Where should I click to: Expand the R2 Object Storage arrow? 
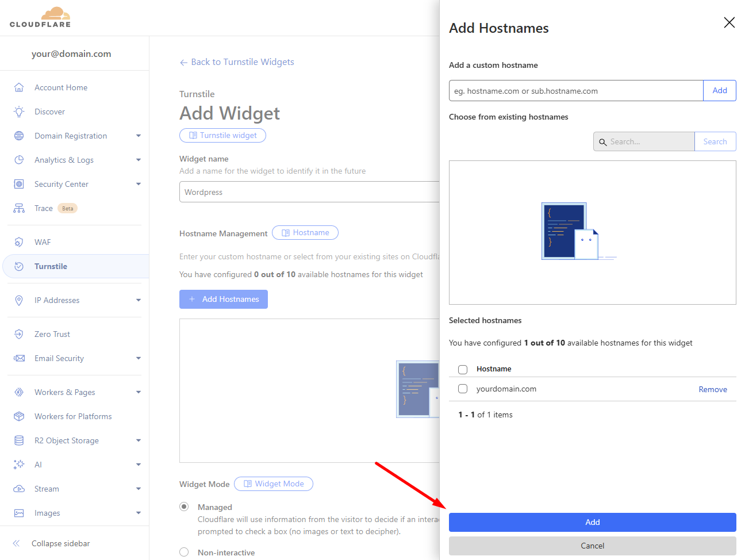139,440
